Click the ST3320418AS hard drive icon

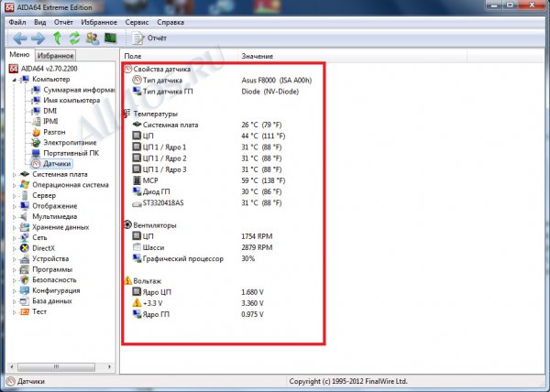coord(137,203)
